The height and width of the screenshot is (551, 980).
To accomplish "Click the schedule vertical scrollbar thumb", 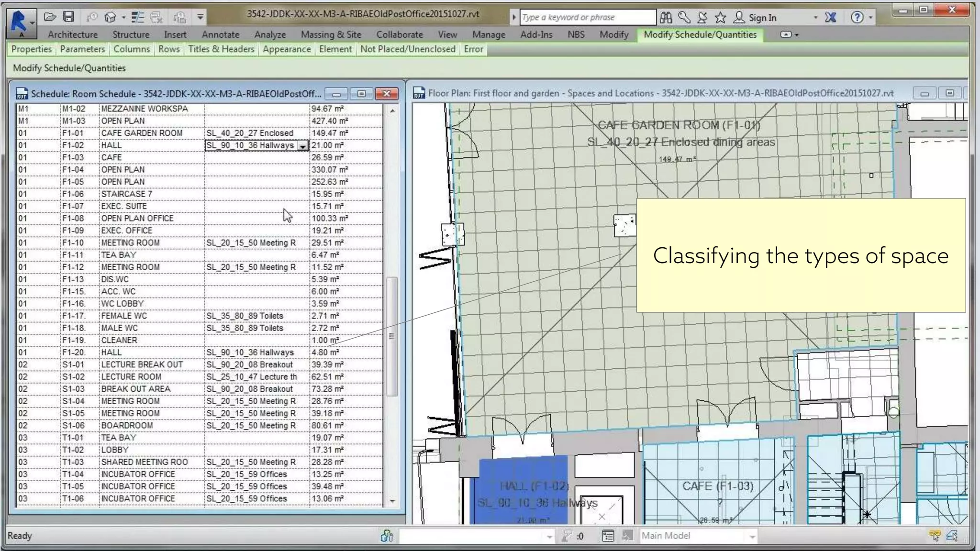I will [x=392, y=336].
